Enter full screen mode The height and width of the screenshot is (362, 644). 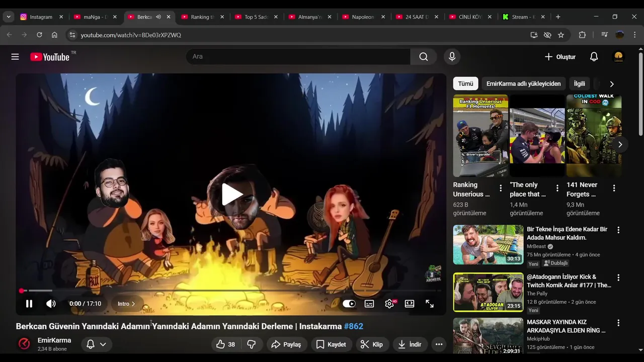pos(430,304)
